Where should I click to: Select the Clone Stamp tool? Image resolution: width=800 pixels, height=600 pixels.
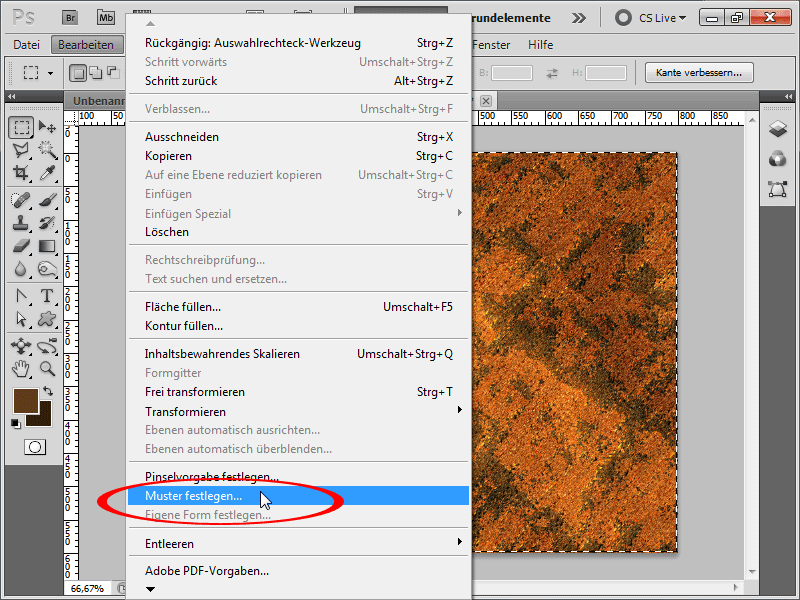(x=21, y=223)
